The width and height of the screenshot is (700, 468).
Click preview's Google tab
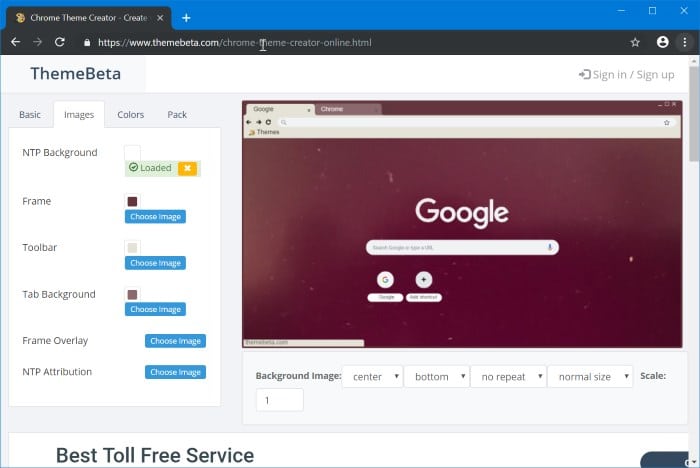tap(279, 109)
